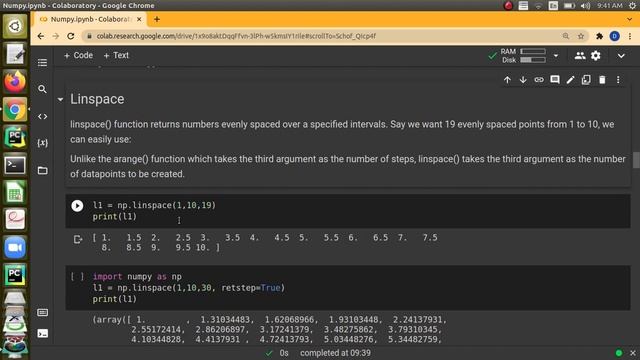Clear output icon beside printed array
The width and height of the screenshot is (640, 360).
coord(78,239)
